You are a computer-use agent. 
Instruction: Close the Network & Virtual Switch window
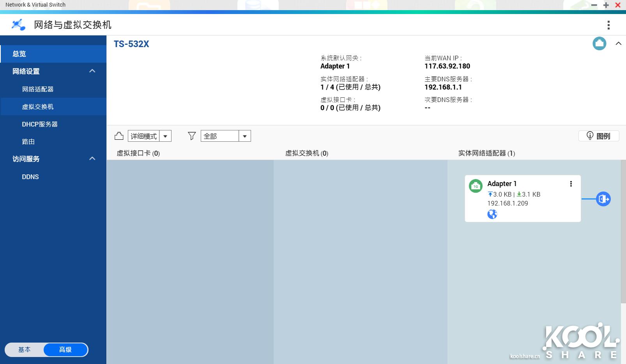[x=618, y=5]
